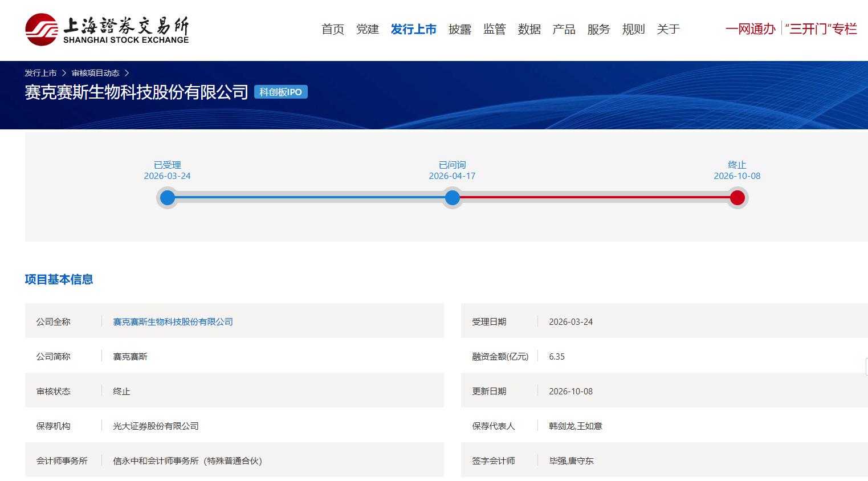This screenshot has width=868, height=481.
Task: Open the "三开门"专栏 link
Action: point(821,29)
